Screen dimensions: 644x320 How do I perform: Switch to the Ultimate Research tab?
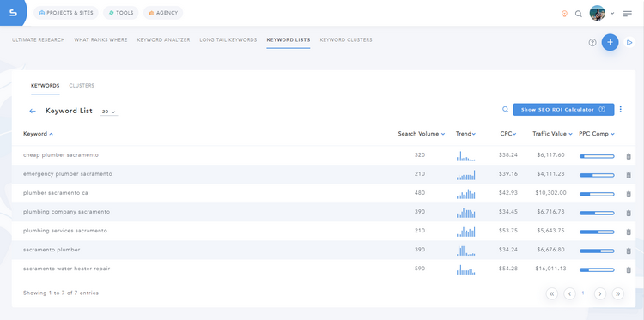tap(38, 40)
